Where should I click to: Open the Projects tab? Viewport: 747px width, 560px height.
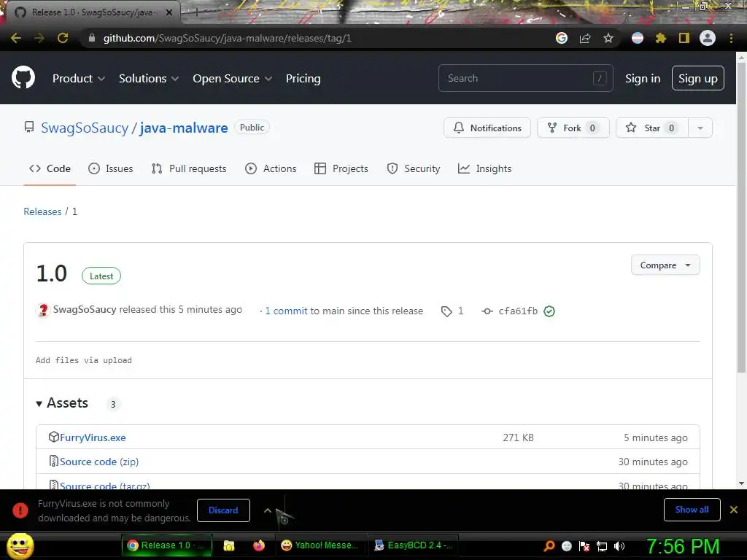point(341,168)
